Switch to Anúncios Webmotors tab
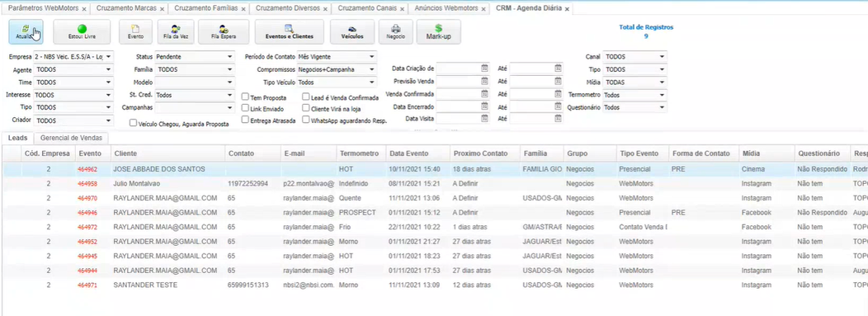 [x=446, y=9]
